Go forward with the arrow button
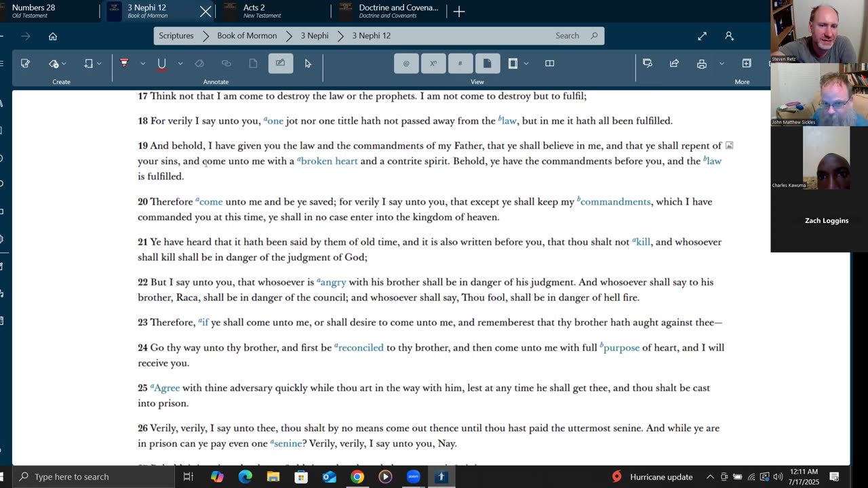Viewport: 868px width, 488px height. pyautogui.click(x=26, y=36)
